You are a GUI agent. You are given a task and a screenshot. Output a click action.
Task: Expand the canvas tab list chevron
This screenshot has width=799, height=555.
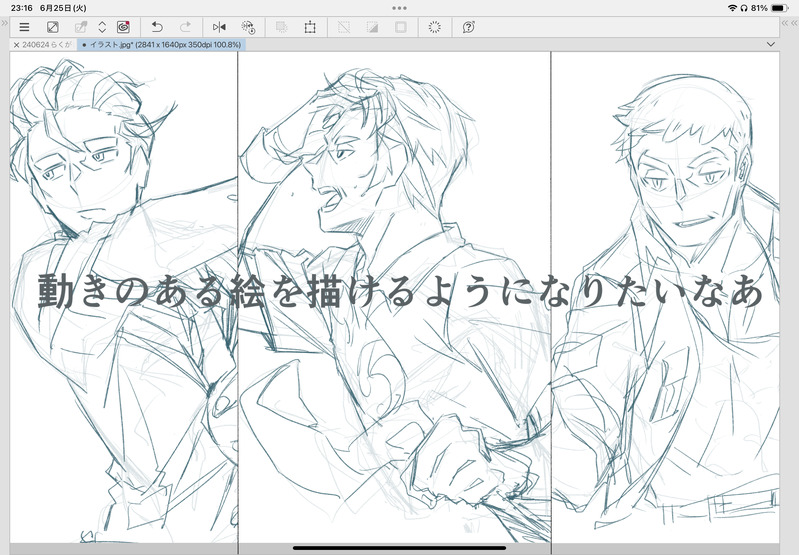tap(770, 45)
